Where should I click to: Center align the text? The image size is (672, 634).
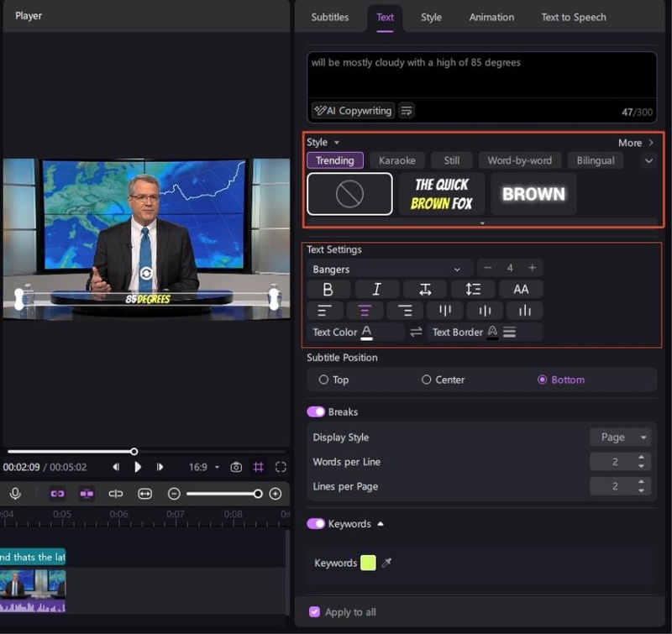365,311
